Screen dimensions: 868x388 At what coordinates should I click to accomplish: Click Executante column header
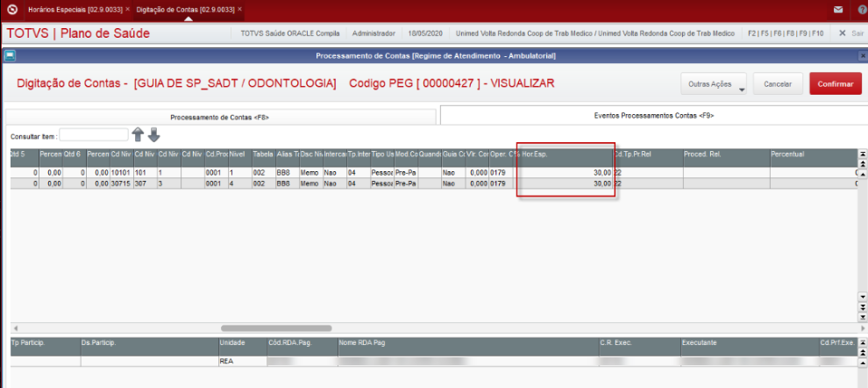(751, 347)
